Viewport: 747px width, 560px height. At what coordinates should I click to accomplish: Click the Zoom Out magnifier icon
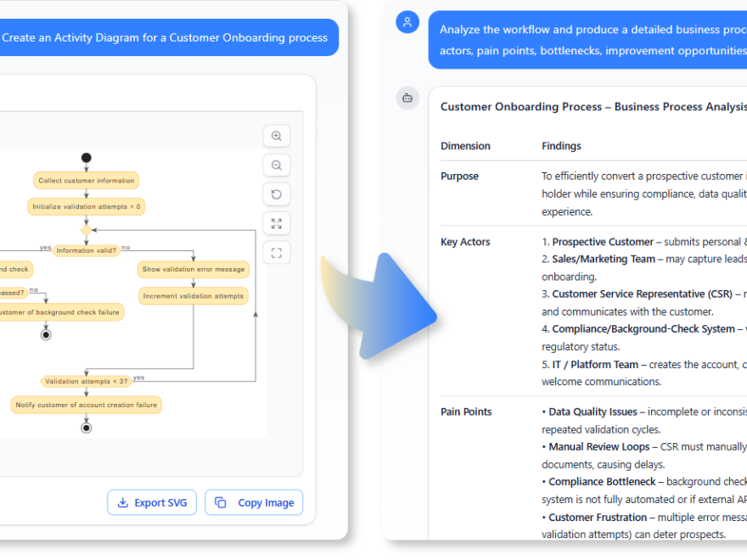point(275,165)
